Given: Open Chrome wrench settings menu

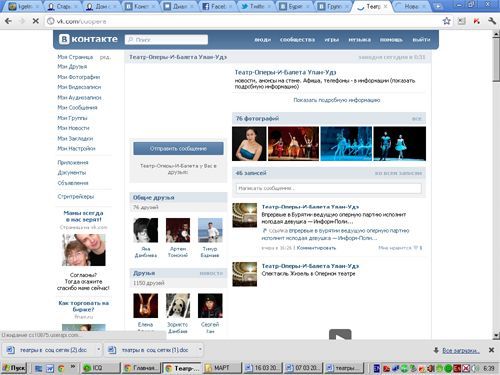Looking at the screenshot, I should pos(492,21).
